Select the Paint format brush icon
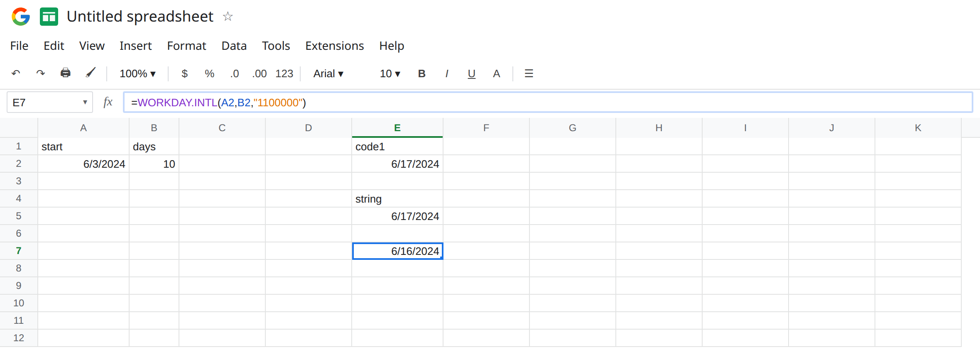This screenshot has width=980, height=352. [x=91, y=73]
